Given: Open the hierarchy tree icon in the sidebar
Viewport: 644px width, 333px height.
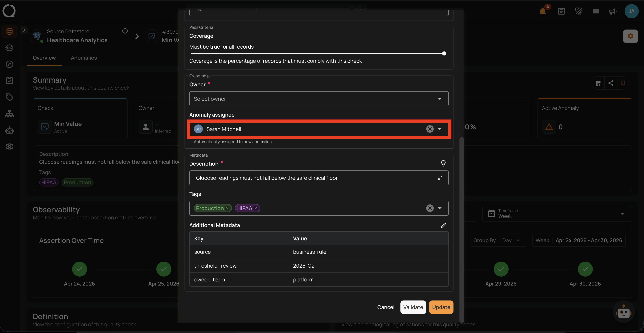Looking at the screenshot, I should (10, 114).
